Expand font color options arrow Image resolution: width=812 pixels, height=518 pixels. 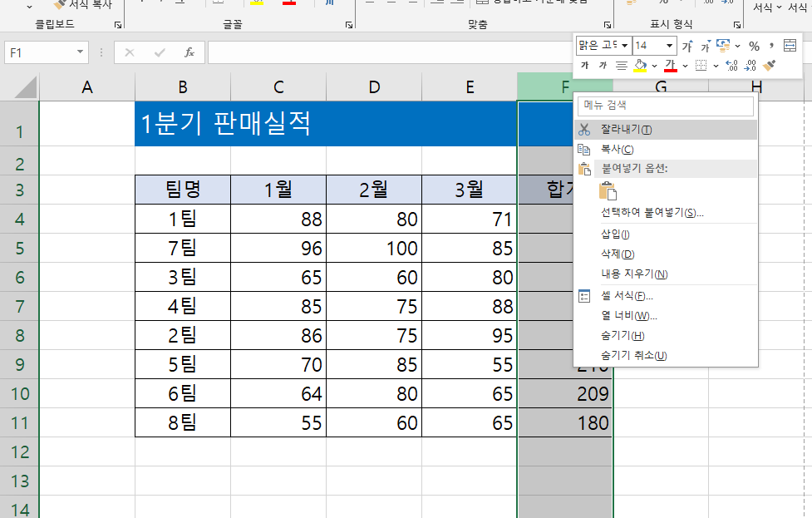pos(685,66)
